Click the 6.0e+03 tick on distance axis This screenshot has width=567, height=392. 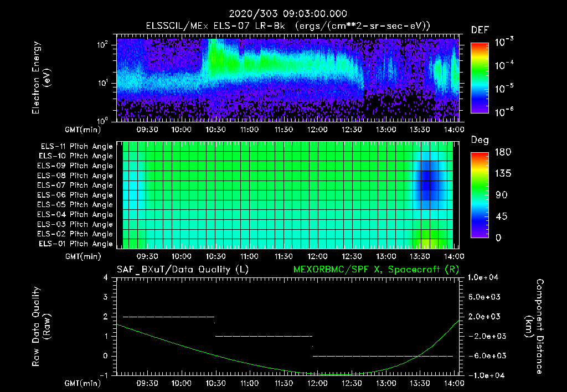(484, 297)
